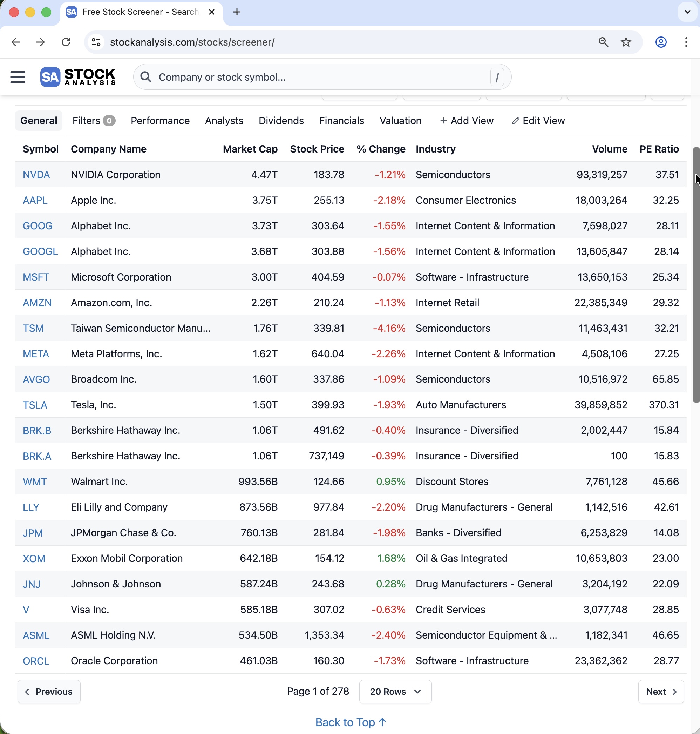Open the Filters tab
This screenshot has height=734, width=700.
point(93,121)
